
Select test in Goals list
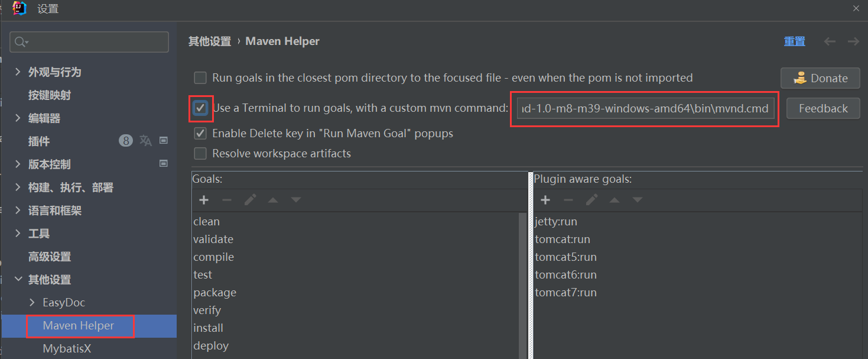[x=203, y=275]
